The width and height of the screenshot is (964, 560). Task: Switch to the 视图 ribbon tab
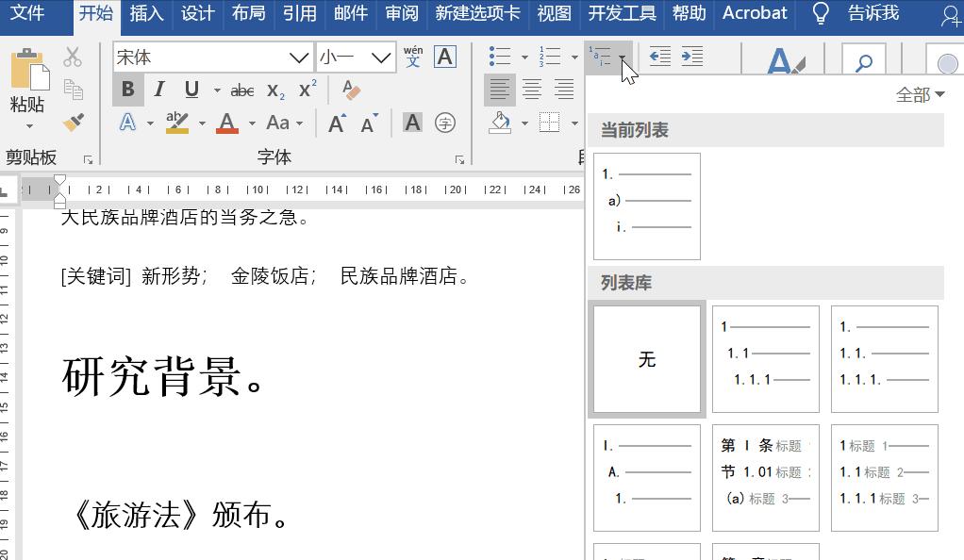(x=554, y=13)
